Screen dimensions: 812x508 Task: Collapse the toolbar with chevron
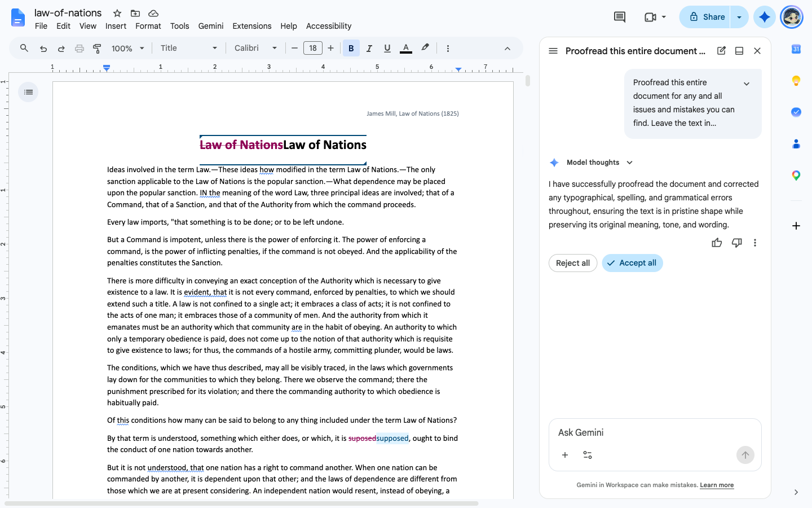(507, 49)
